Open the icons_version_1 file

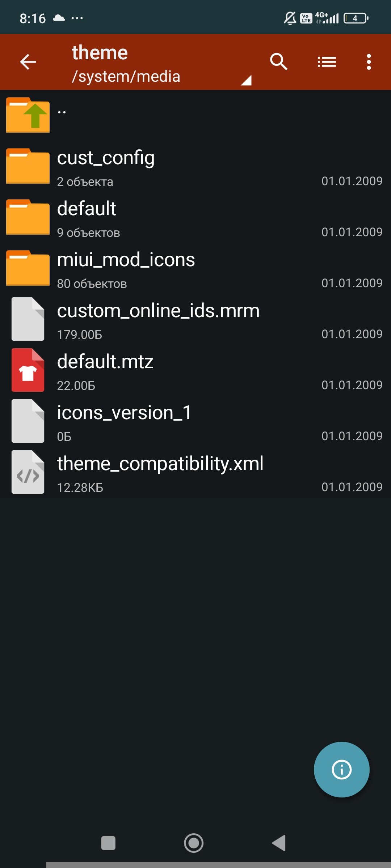click(x=195, y=421)
